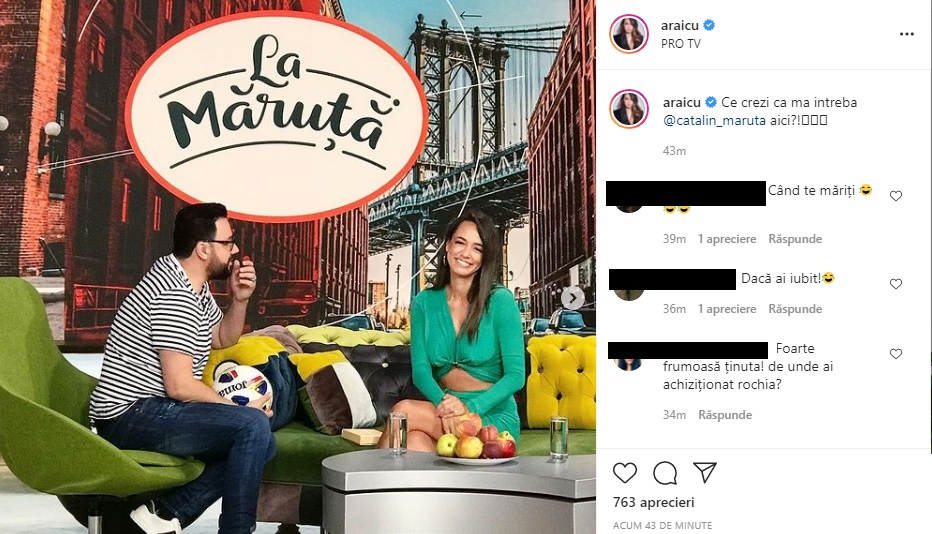Open the @catalin_maruta mention
932x534 pixels.
[x=714, y=120]
